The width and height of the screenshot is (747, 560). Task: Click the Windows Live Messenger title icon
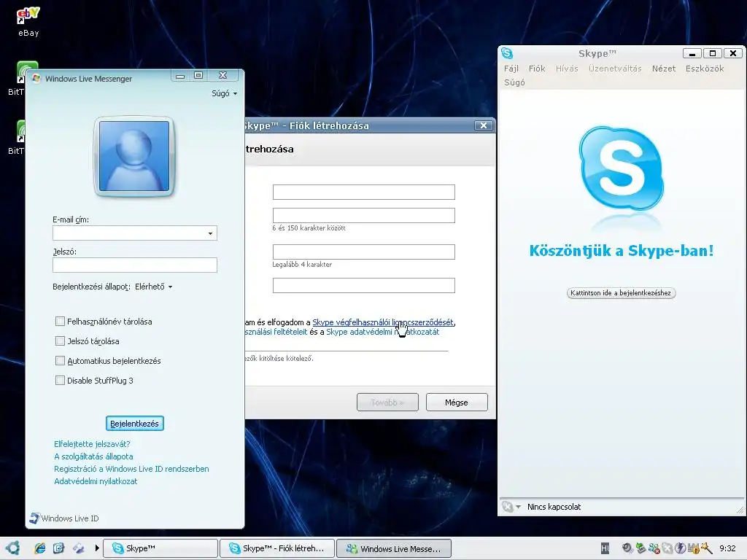tap(36, 78)
